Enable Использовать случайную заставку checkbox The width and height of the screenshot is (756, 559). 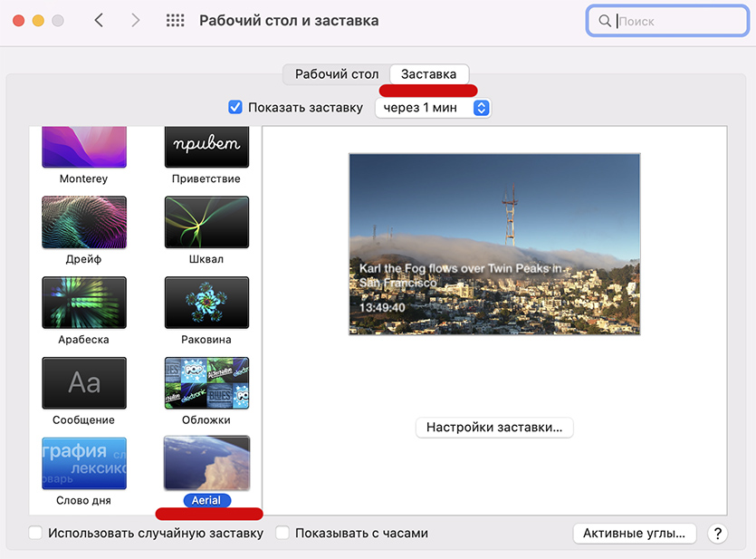tap(35, 534)
